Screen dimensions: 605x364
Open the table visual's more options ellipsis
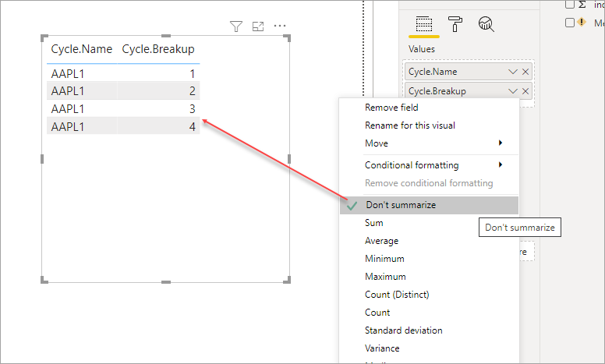pyautogui.click(x=280, y=26)
